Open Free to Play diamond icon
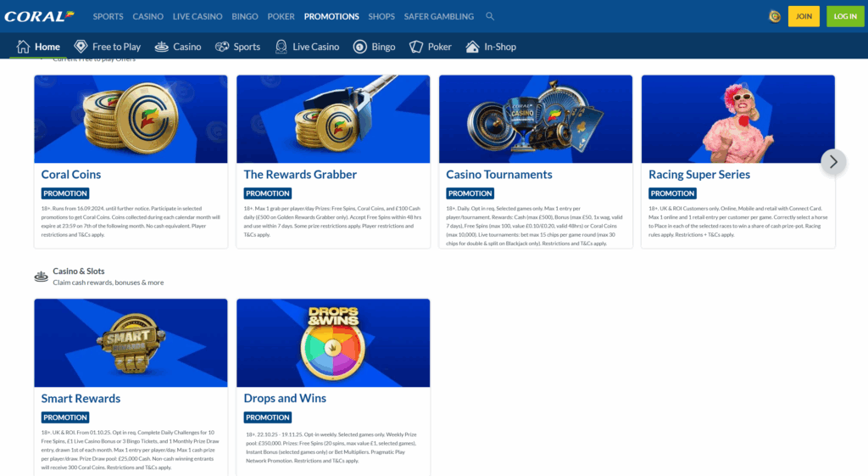868x476 pixels. (x=81, y=47)
